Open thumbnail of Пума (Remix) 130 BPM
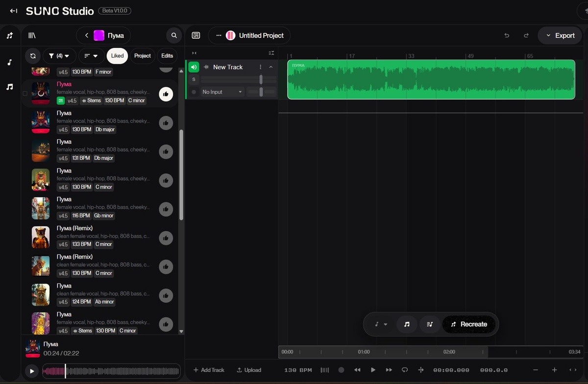Screen dimensions: 588x384 [x=41, y=265]
